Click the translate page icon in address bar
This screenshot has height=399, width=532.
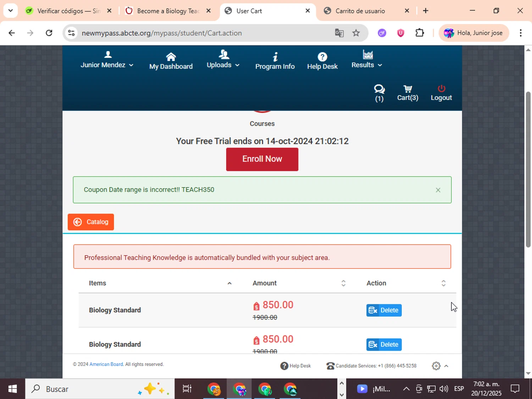click(339, 33)
